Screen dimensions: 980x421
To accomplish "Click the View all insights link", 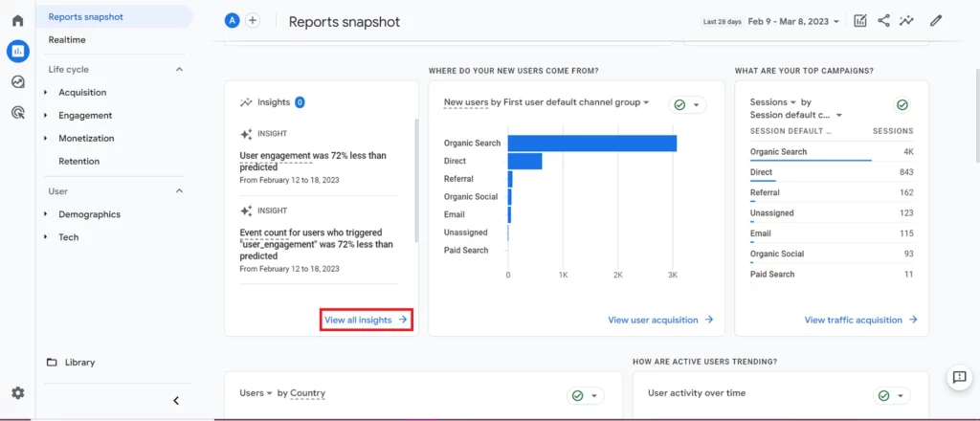I will (367, 320).
